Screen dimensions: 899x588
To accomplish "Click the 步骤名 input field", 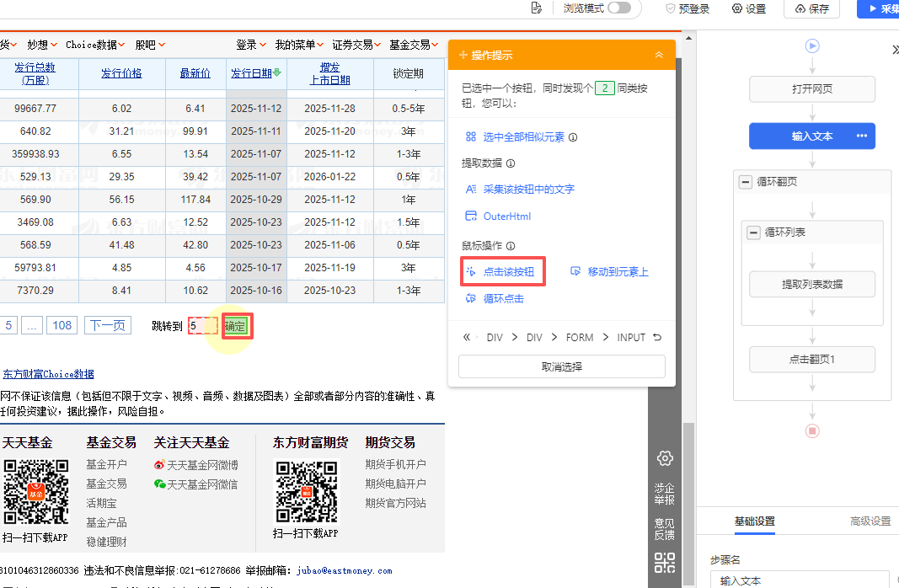I will (800, 580).
